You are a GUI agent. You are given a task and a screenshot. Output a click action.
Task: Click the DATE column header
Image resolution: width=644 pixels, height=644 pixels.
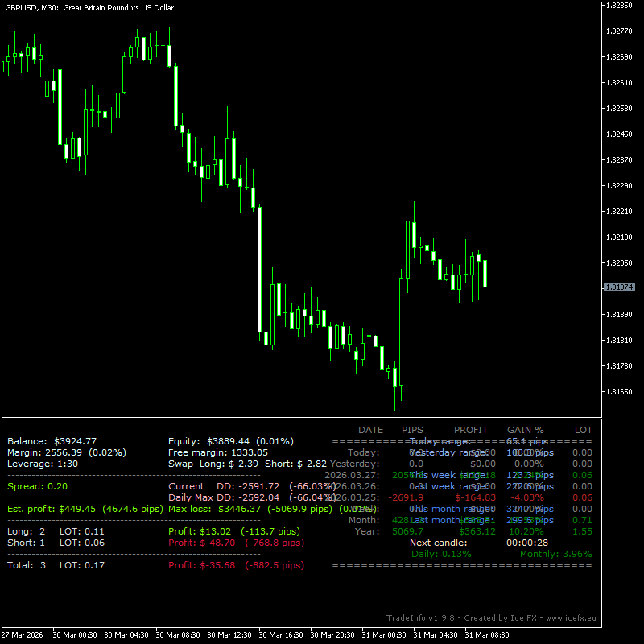pos(370,430)
